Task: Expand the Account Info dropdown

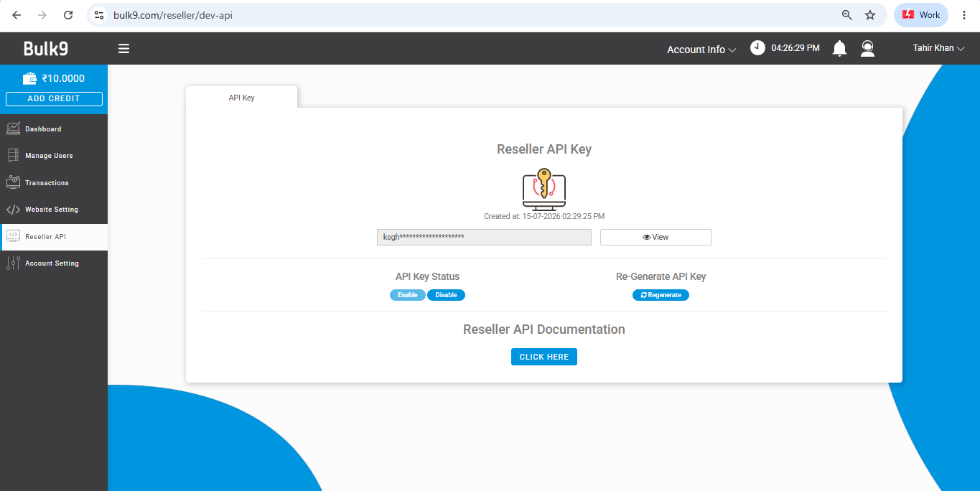Action: tap(701, 50)
